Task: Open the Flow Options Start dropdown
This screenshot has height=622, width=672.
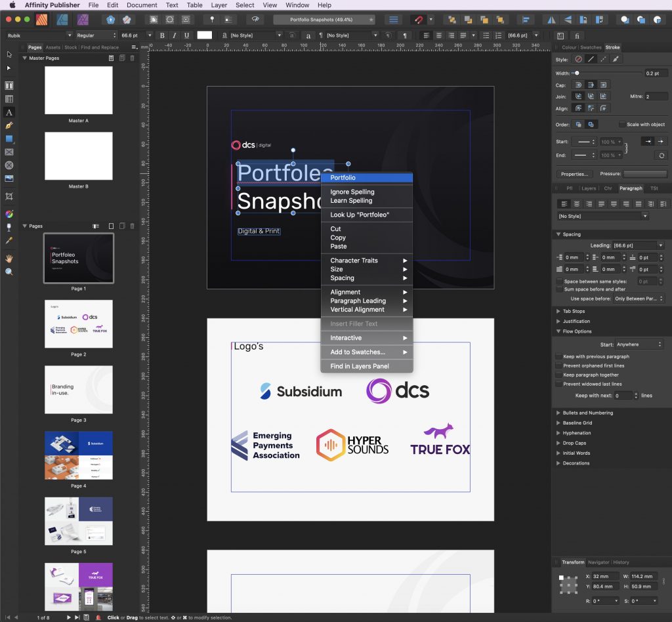Action: click(x=640, y=344)
